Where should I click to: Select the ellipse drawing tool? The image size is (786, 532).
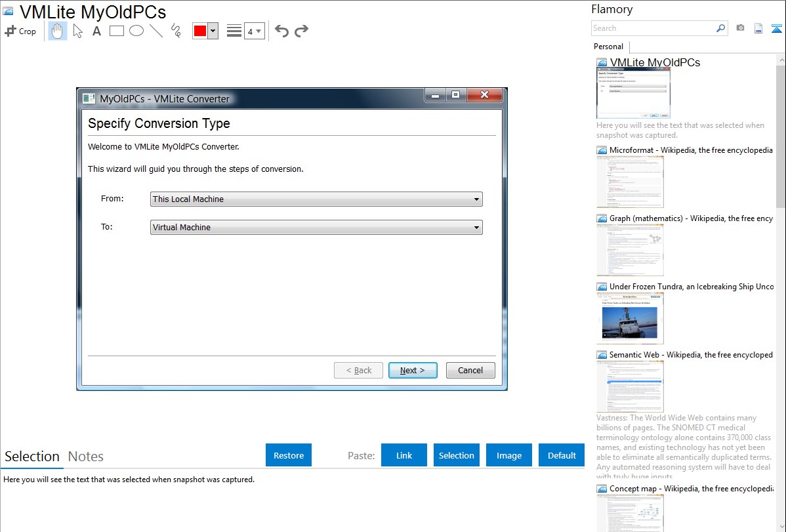coord(136,31)
